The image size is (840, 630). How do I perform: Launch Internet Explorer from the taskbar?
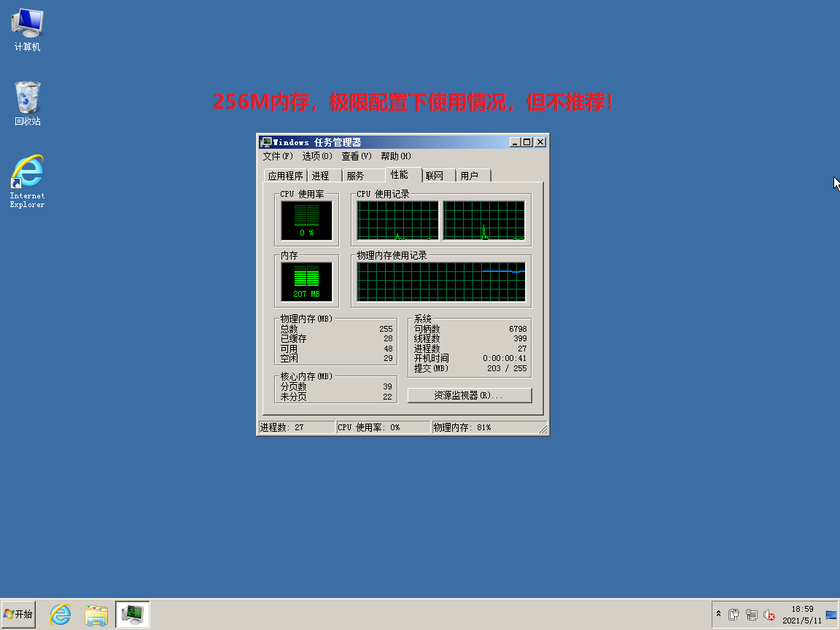click(x=60, y=615)
